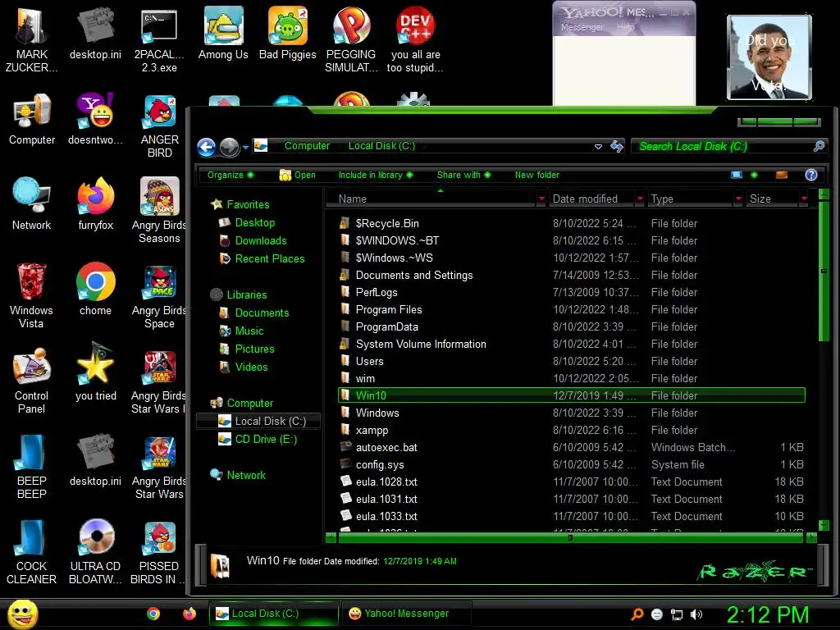Click the vertical scrollbar thumb in file list
Image resolution: width=840 pixels, height=630 pixels.
click(824, 271)
